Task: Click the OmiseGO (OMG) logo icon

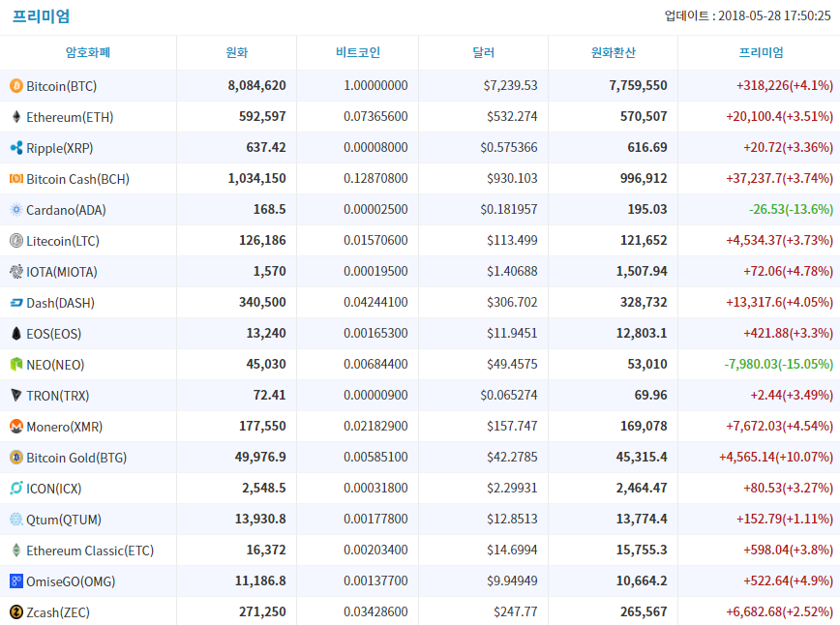Action: [16, 581]
